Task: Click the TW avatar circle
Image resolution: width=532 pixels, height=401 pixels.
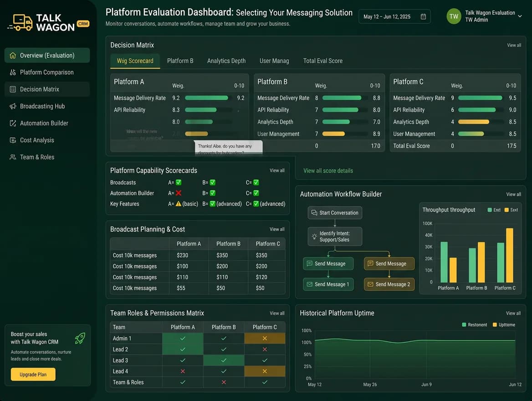Action: pos(454,16)
